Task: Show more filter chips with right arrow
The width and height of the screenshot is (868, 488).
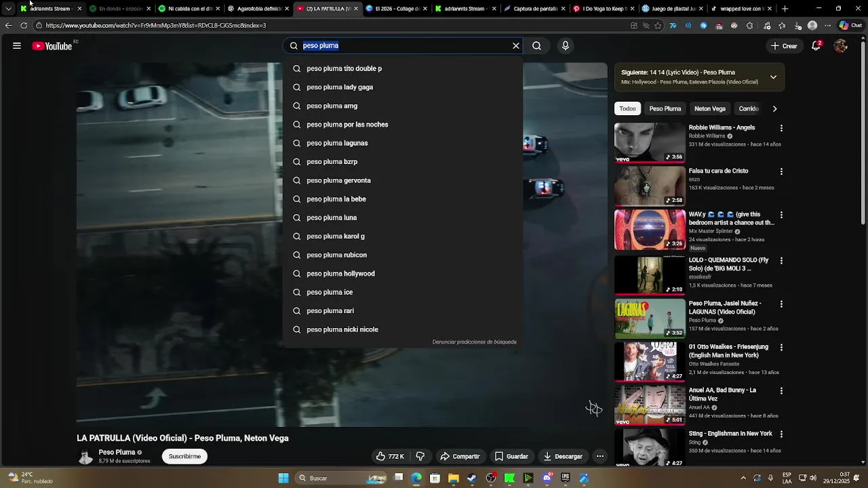Action: 774,108
